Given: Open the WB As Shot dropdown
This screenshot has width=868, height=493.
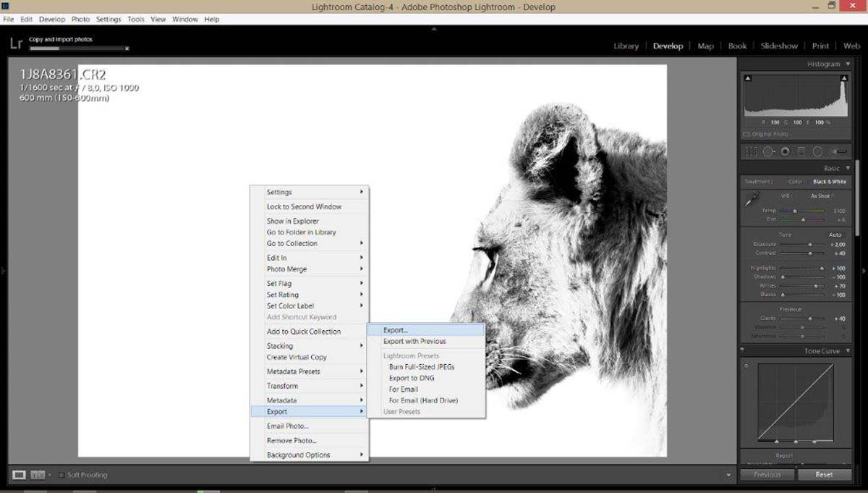Looking at the screenshot, I should [x=822, y=196].
